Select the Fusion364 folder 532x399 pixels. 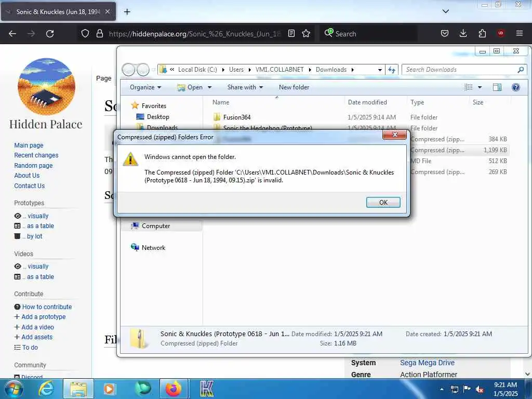pos(237,117)
